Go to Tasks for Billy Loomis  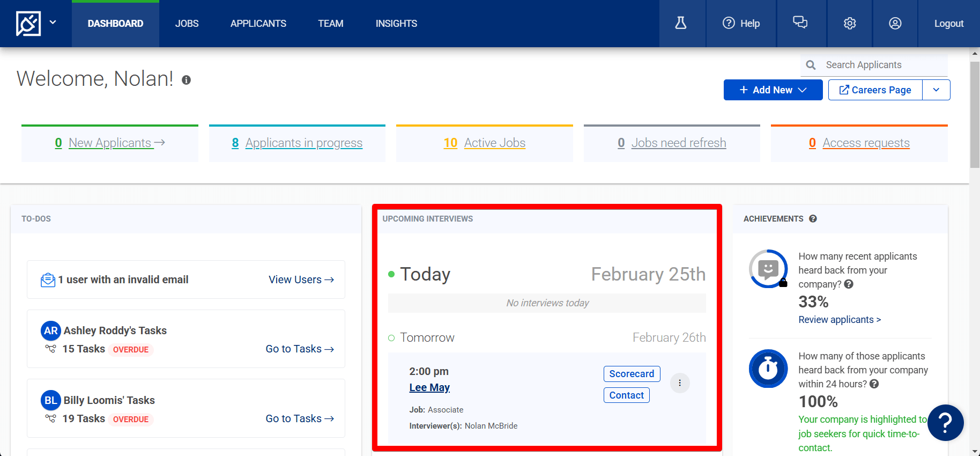pyautogui.click(x=300, y=418)
